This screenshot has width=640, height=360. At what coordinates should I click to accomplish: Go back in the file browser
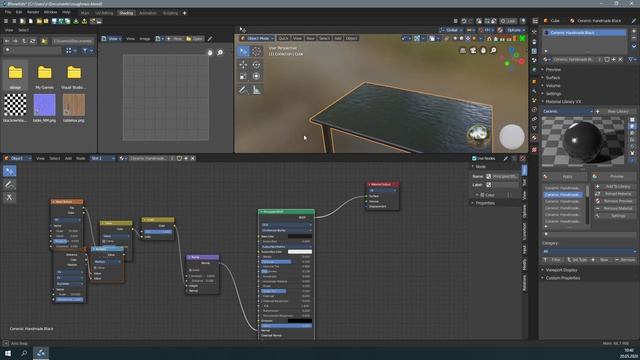pyautogui.click(x=7, y=41)
